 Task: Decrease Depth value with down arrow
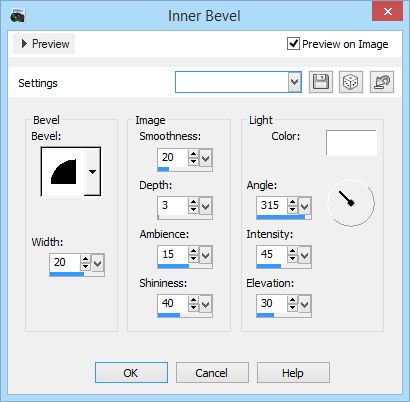click(x=193, y=209)
